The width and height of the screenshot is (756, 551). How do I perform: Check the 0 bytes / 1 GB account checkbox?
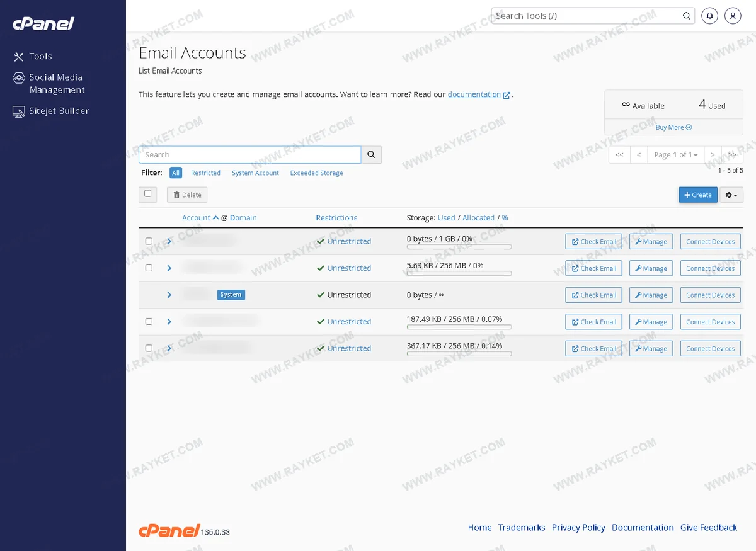(x=149, y=241)
